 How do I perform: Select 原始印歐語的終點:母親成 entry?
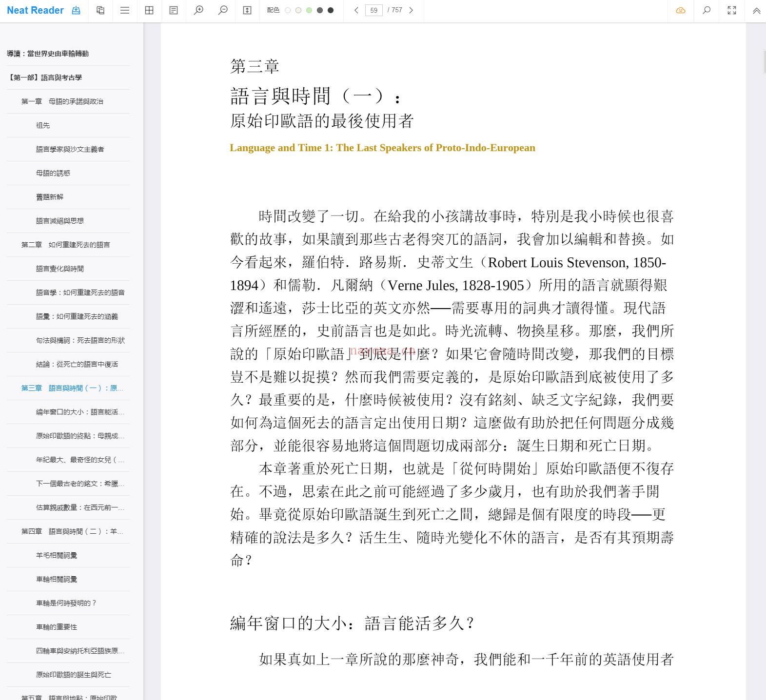coord(80,436)
